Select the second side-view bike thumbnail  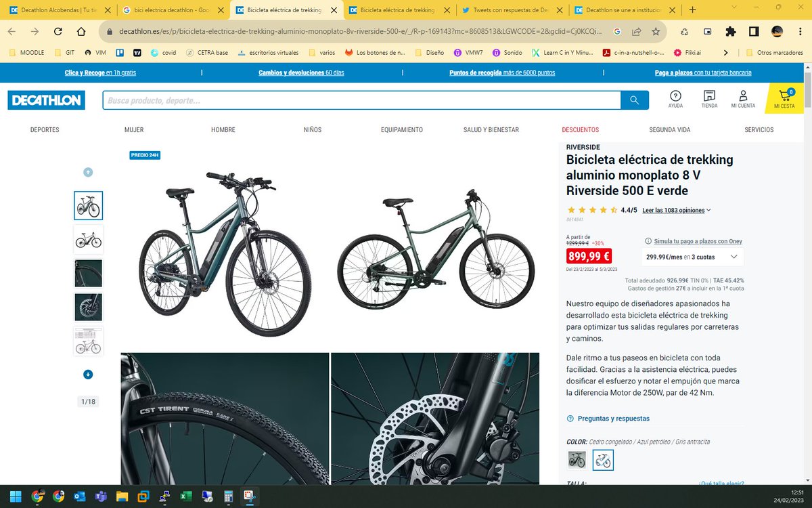tap(88, 240)
